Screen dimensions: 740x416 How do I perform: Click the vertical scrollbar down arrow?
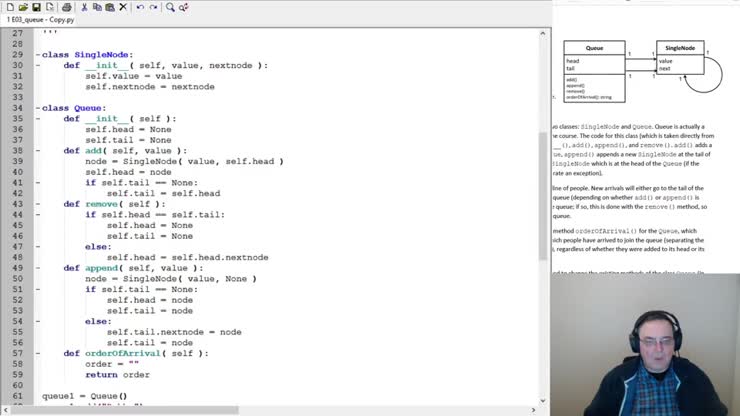click(544, 399)
